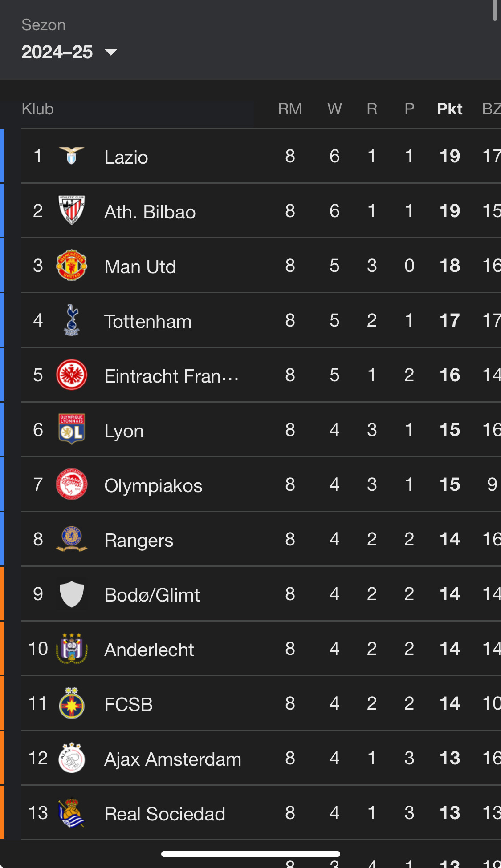Click the Olympiakos red crest
This screenshot has height=868, width=501.
pos(71,484)
